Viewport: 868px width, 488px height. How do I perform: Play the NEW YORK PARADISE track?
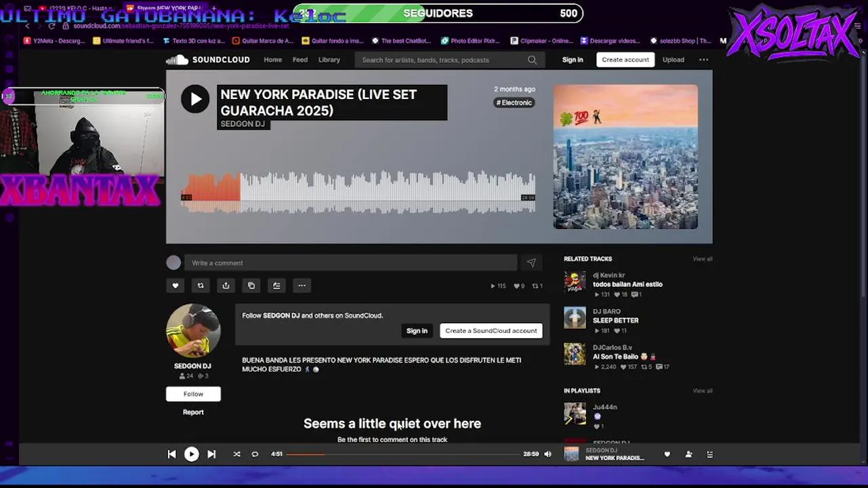tap(195, 100)
